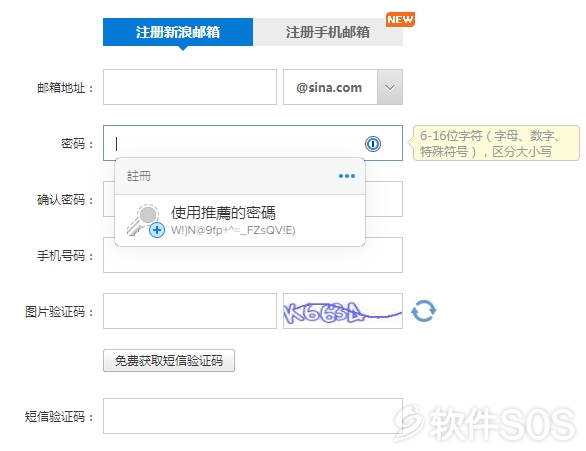Click the 短信验证码 label
This screenshot has height=451, width=586.
click(59, 417)
